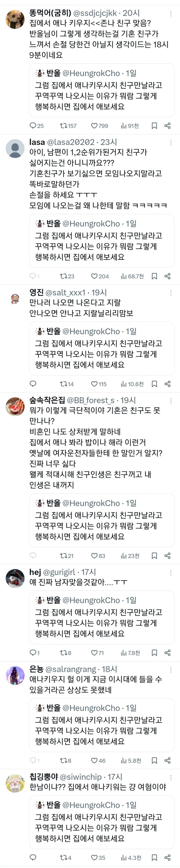Viewport: 180px width, 868px height.
Task: Bookmark lasa's tweet
Action: pos(154,276)
